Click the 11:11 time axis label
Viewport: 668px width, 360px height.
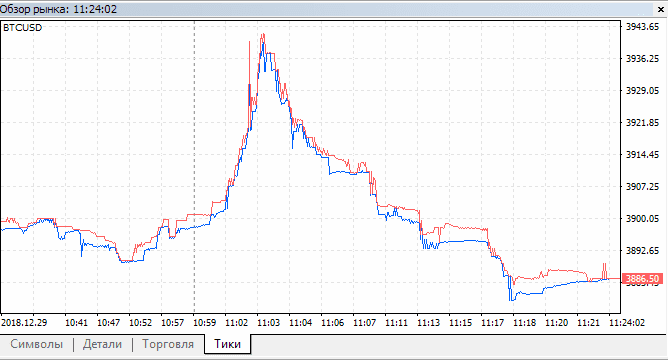point(397,323)
